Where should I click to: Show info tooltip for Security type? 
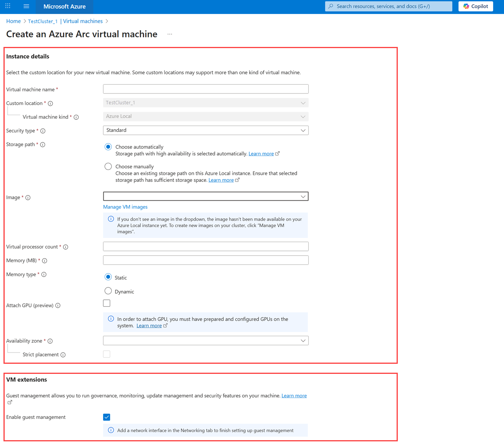[x=43, y=131]
